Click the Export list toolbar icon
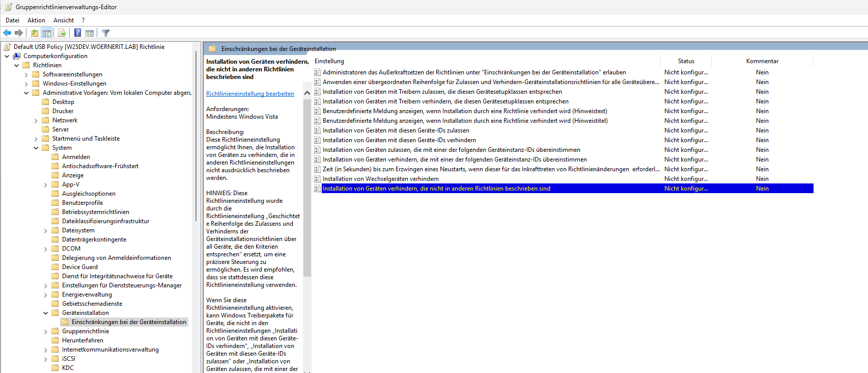868x373 pixels. [x=62, y=33]
